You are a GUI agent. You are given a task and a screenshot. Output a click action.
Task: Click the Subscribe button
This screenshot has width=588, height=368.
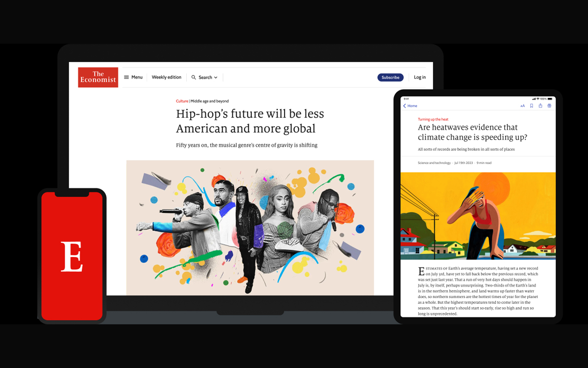click(390, 77)
